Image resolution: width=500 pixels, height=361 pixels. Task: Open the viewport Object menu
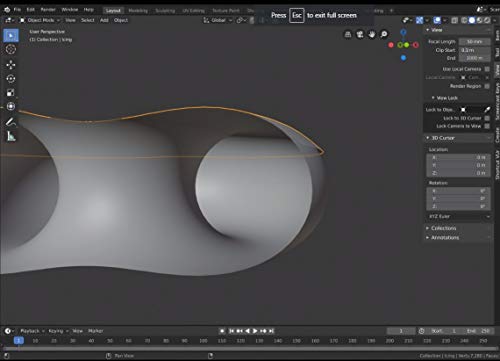click(x=121, y=20)
